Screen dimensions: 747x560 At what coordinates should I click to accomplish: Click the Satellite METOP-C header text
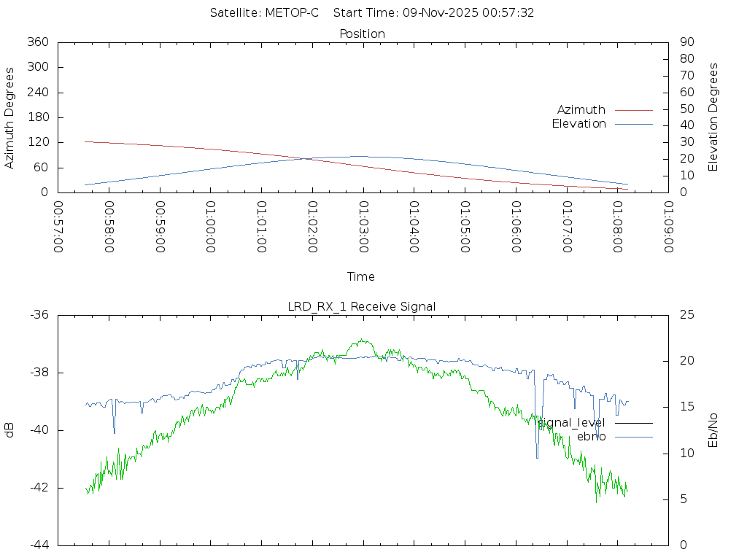pyautogui.click(x=264, y=13)
